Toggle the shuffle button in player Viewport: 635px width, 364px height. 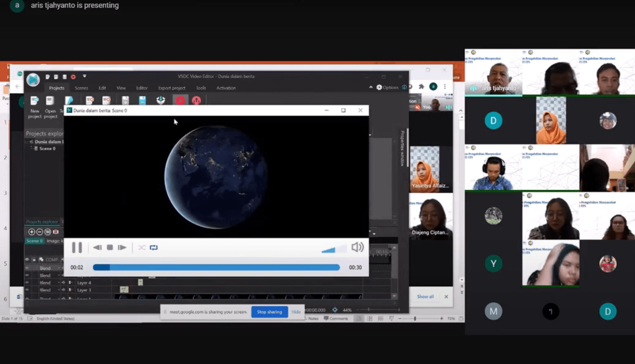coord(142,247)
